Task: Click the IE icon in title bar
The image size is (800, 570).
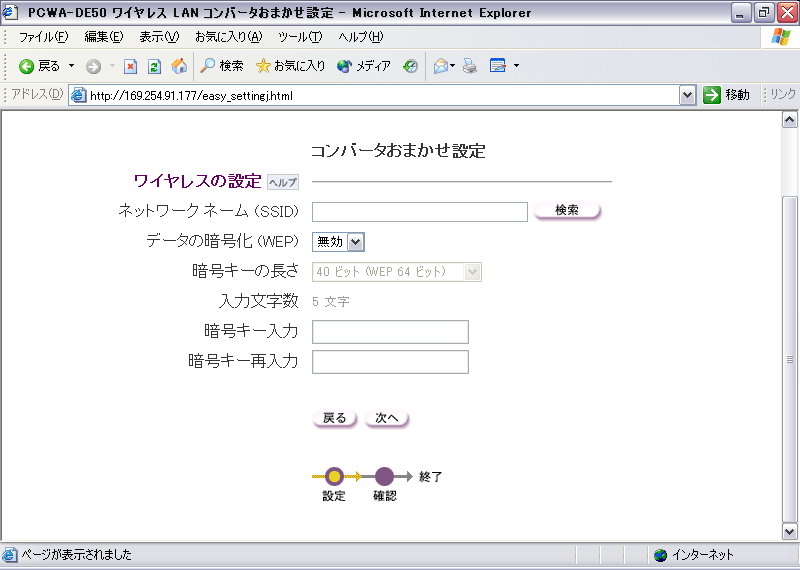Action: tap(11, 12)
